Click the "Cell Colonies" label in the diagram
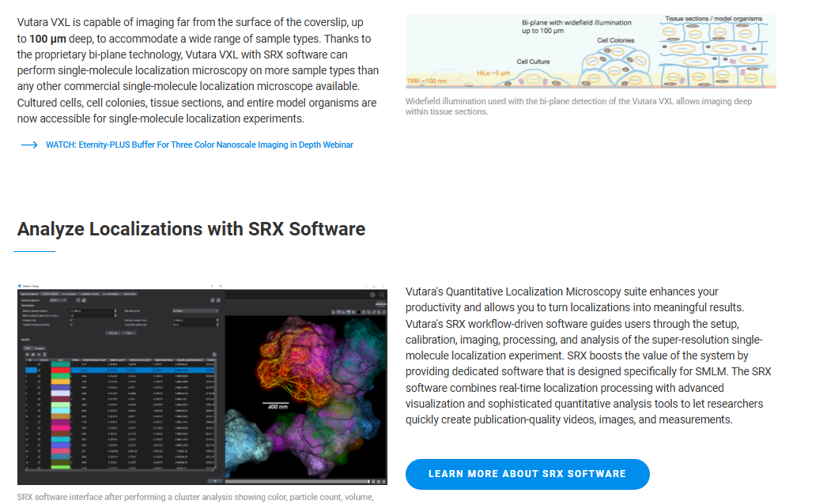The image size is (827, 504). click(x=615, y=40)
